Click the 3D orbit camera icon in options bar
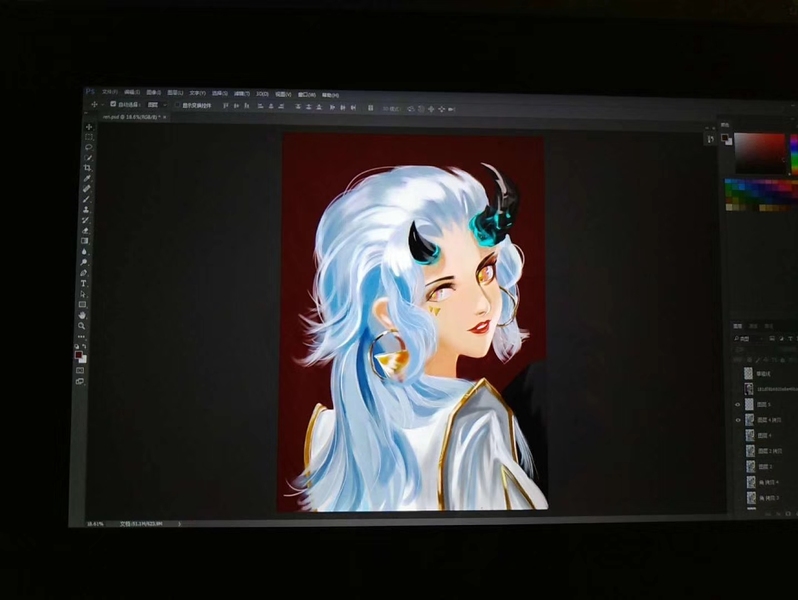 click(411, 108)
